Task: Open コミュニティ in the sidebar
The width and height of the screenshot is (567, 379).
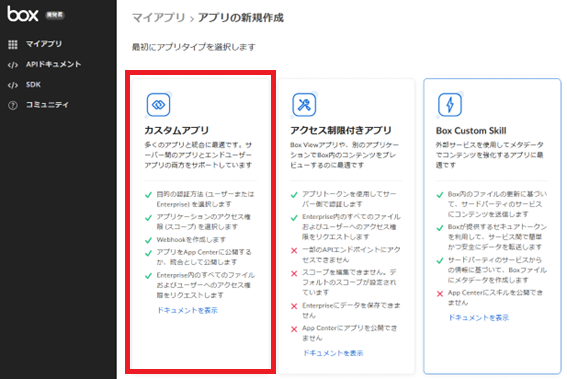Action: pos(47,105)
